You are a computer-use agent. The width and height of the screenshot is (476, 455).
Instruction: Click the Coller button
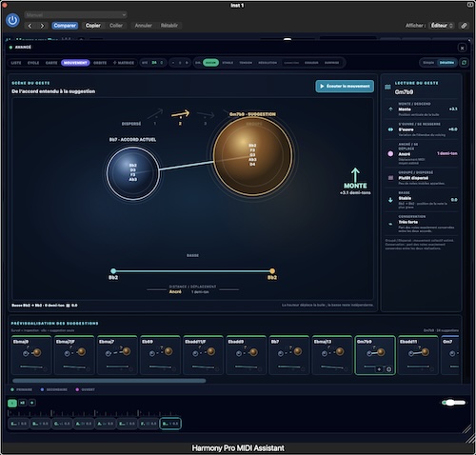116,26
